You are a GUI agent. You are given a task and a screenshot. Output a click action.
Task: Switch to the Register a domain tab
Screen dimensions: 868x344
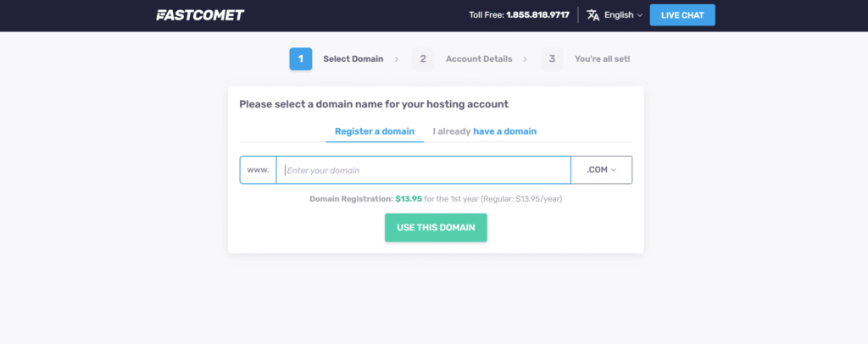coord(375,131)
